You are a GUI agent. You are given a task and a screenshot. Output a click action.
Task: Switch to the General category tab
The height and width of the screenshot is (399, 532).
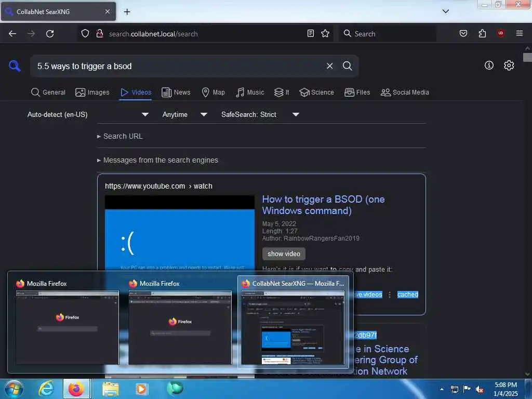(x=48, y=92)
